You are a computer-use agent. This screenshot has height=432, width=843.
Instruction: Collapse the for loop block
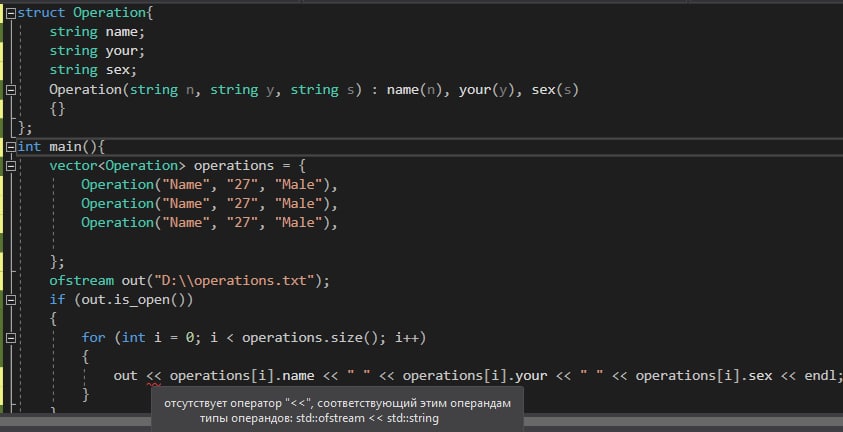tap(10, 338)
